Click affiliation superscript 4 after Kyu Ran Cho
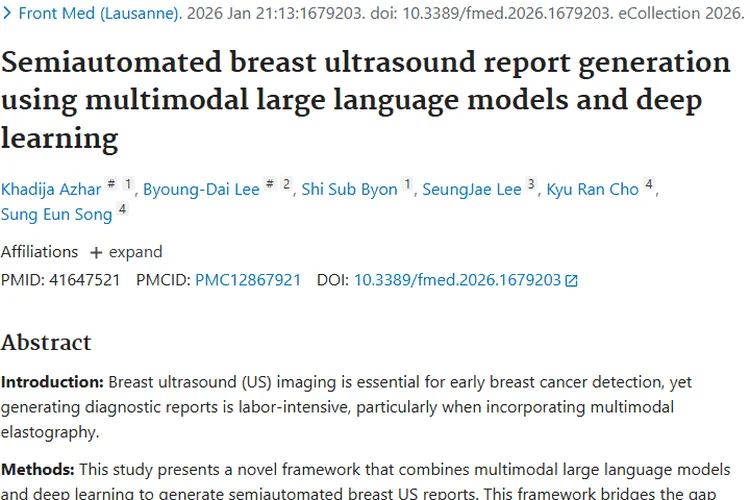 (x=648, y=184)
